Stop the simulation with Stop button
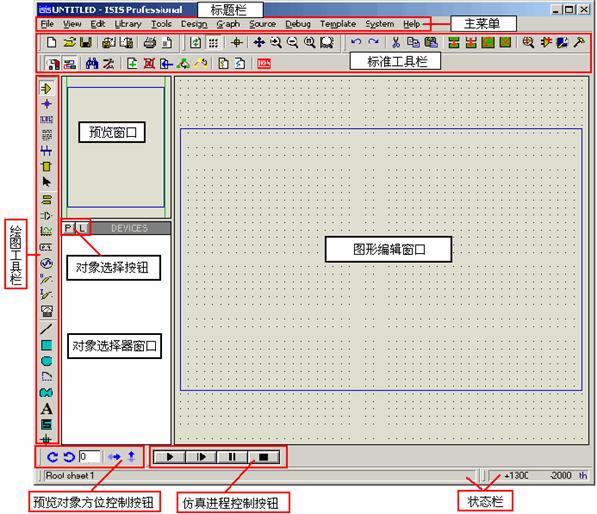The height and width of the screenshot is (514, 597). 263,457
